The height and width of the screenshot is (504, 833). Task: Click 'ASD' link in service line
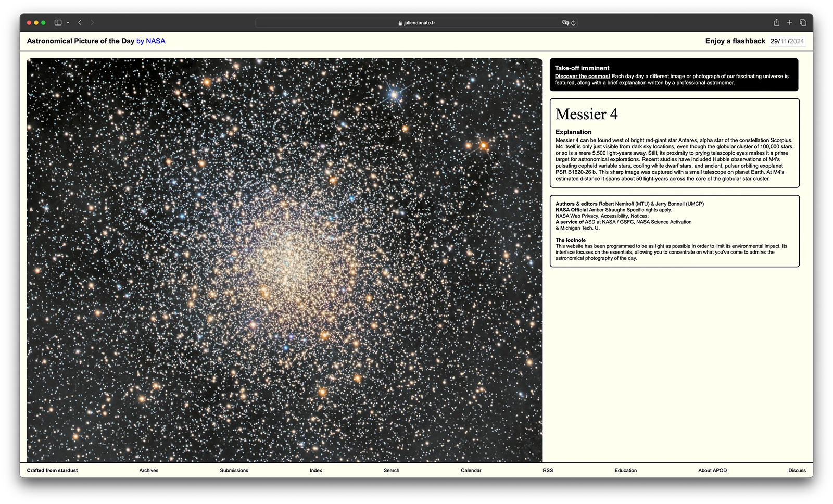click(590, 222)
